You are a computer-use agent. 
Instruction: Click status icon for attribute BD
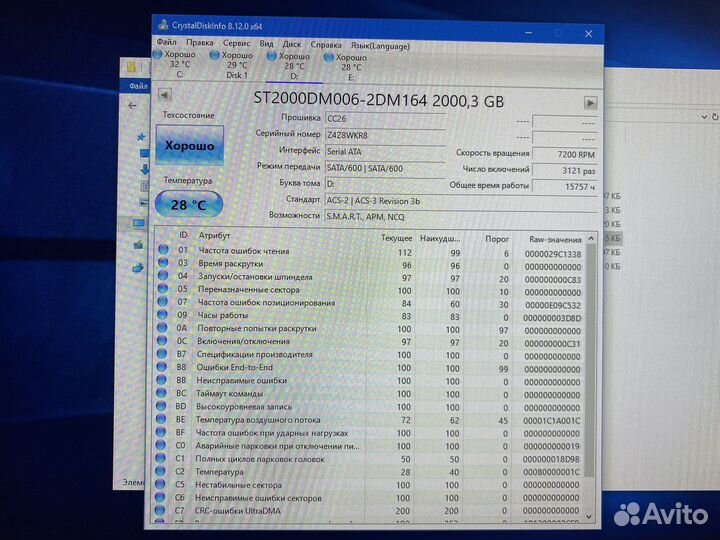click(x=161, y=405)
